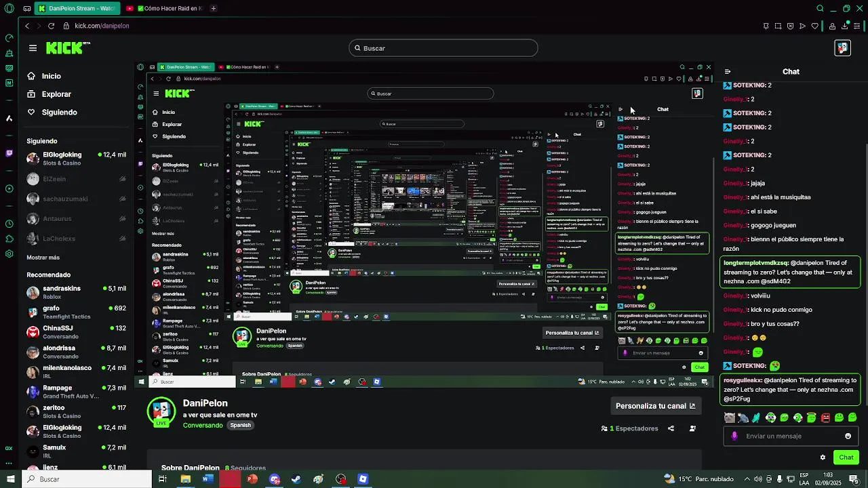
Task: Open Windows notification center
Action: click(853, 479)
